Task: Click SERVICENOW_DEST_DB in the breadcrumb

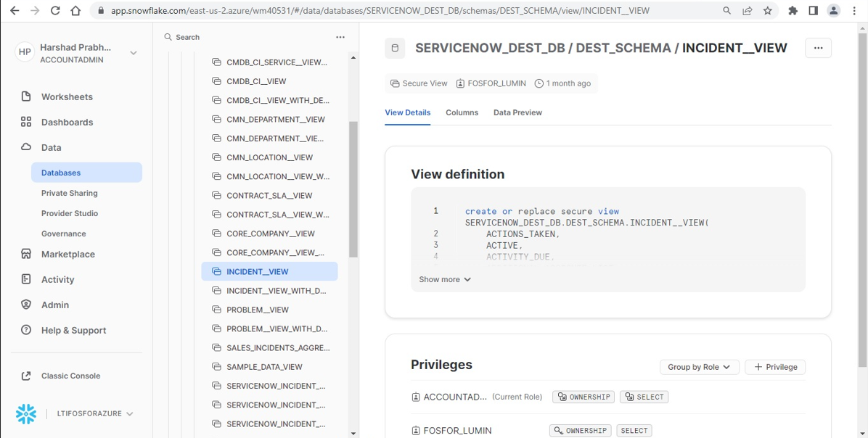Action: pyautogui.click(x=490, y=48)
